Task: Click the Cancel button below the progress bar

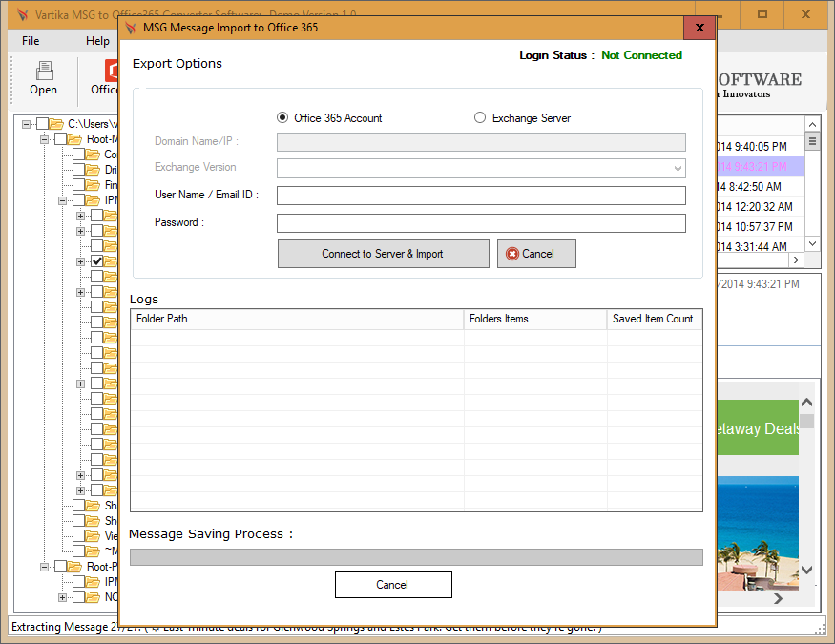Action: (x=393, y=585)
